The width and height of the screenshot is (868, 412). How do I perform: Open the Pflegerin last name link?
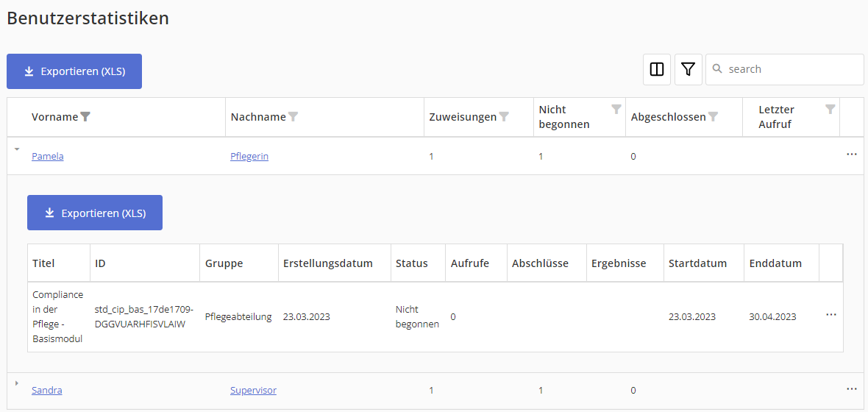click(249, 156)
